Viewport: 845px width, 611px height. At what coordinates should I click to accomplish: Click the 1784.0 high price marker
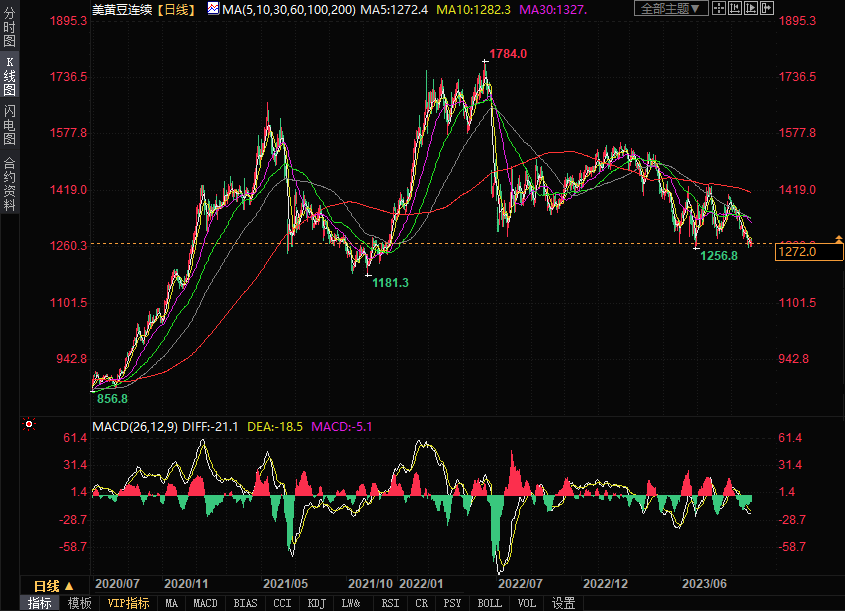coord(507,53)
